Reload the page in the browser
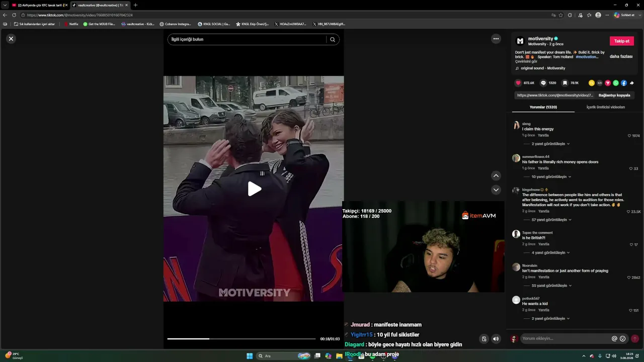This screenshot has width=644, height=362. [x=14, y=15]
